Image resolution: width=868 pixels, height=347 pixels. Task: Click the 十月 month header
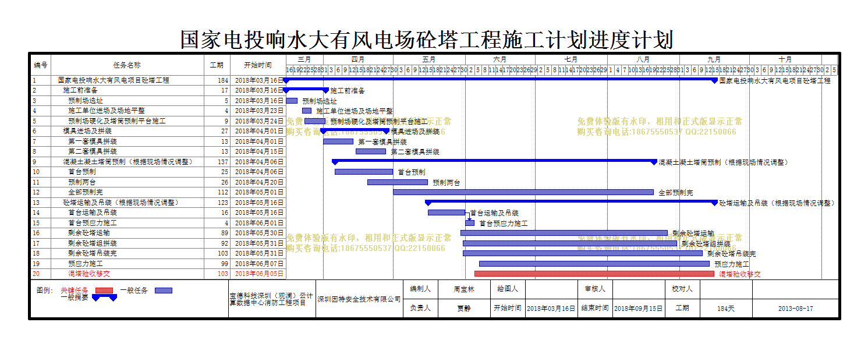pos(785,59)
